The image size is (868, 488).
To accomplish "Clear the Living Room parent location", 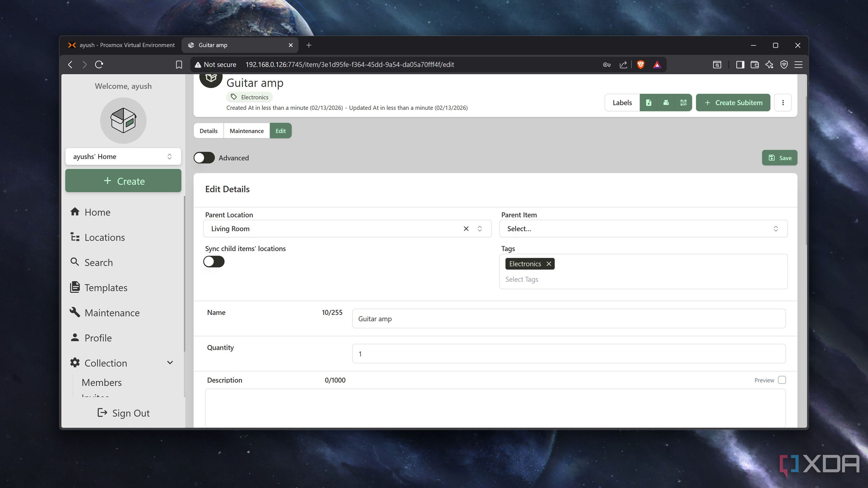I will click(466, 229).
